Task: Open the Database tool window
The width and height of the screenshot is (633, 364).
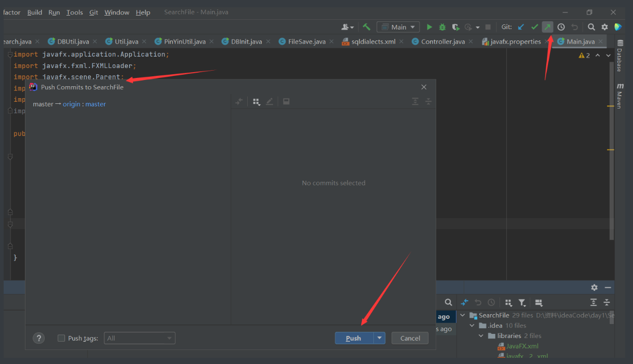Action: [619, 56]
